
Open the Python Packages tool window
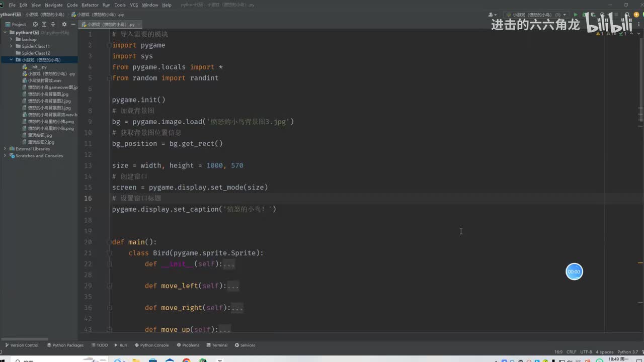[x=65, y=345]
